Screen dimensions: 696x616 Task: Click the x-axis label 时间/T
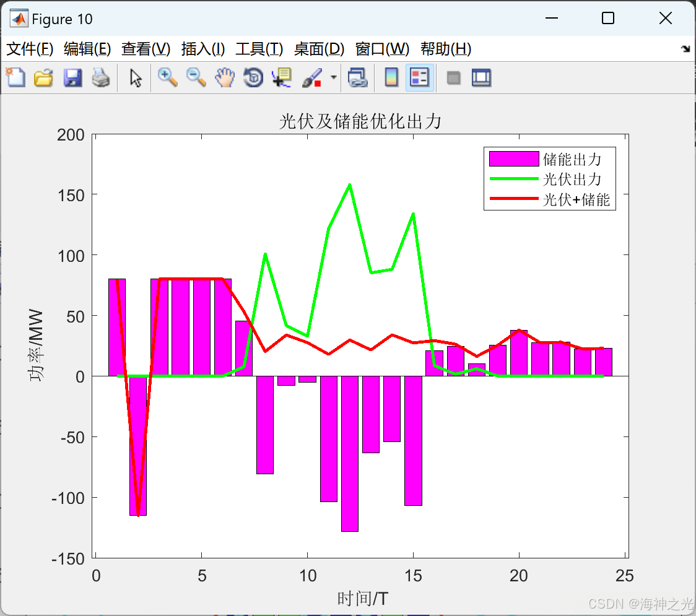(x=363, y=599)
